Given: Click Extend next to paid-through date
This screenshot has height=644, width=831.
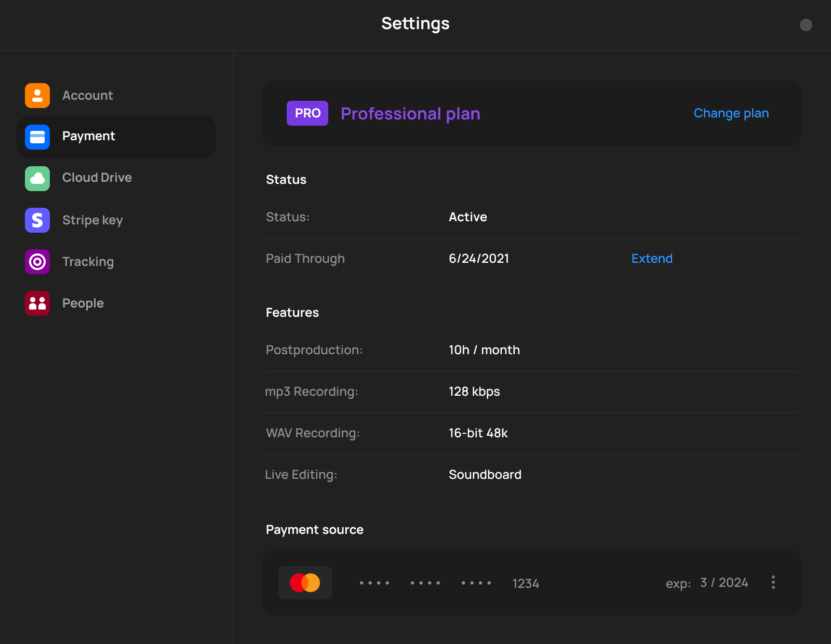Looking at the screenshot, I should pos(652,259).
